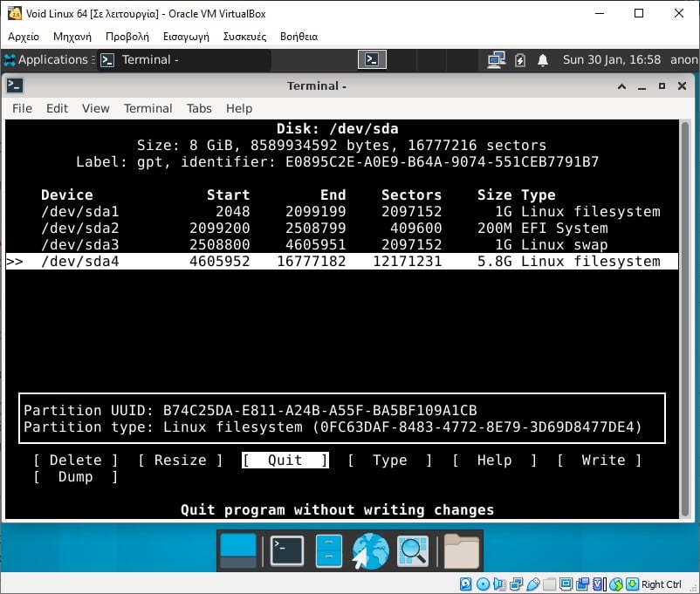Open the terminal emulator from the dock
This screenshot has height=594, width=700.
click(x=288, y=550)
